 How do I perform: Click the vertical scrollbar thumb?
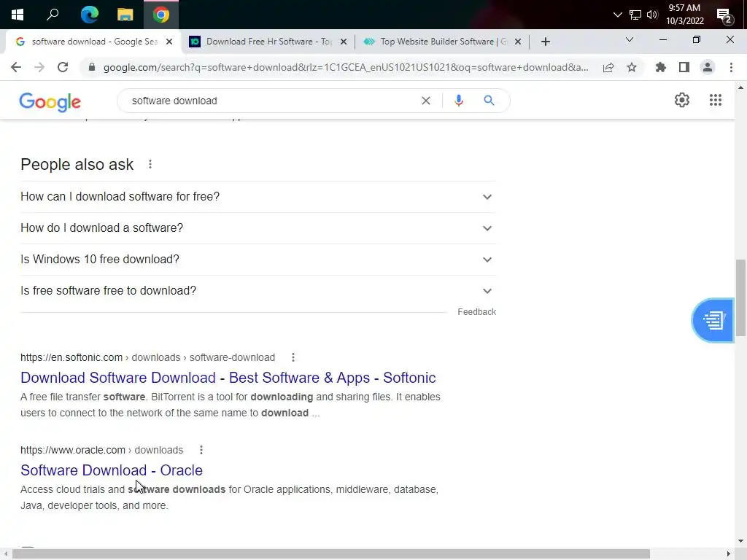[740, 297]
